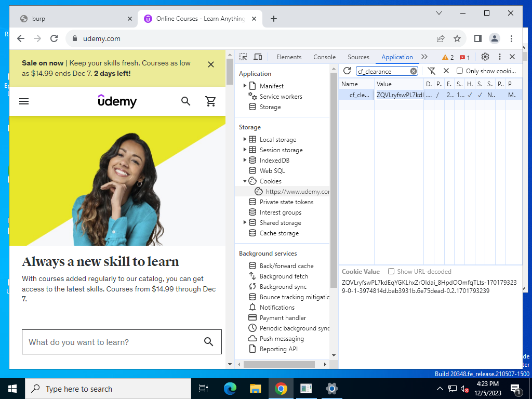Select the cf_cle... cookie row

click(430, 95)
